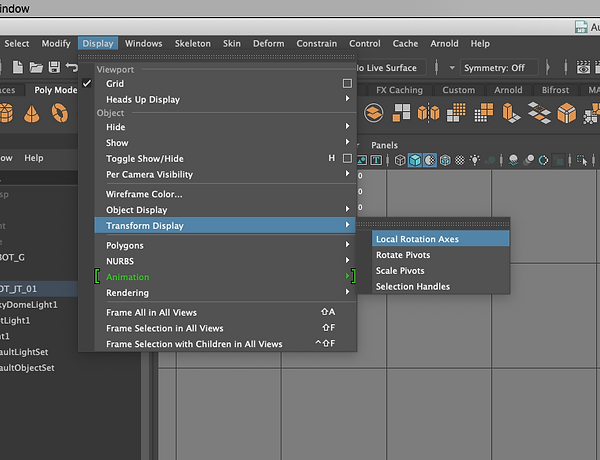Switch to the FX Caching shelf tab

[x=399, y=90]
